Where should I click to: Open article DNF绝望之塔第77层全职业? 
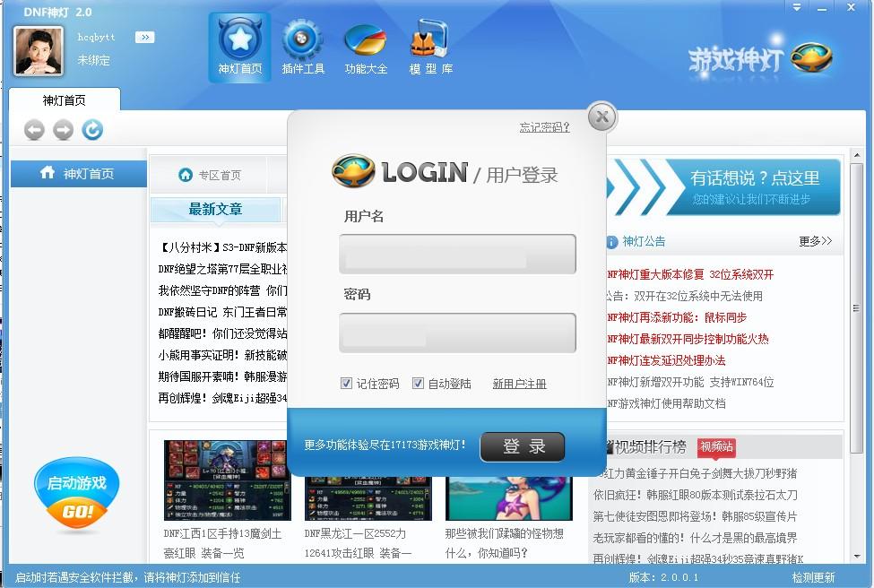coord(222,269)
